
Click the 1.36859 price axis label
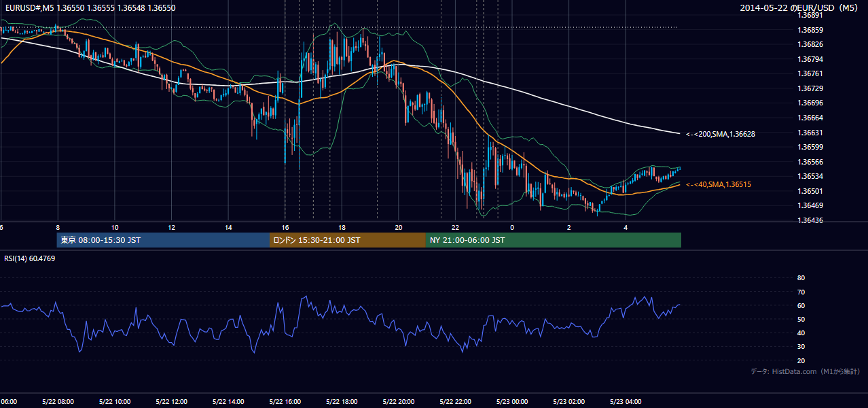pos(810,30)
